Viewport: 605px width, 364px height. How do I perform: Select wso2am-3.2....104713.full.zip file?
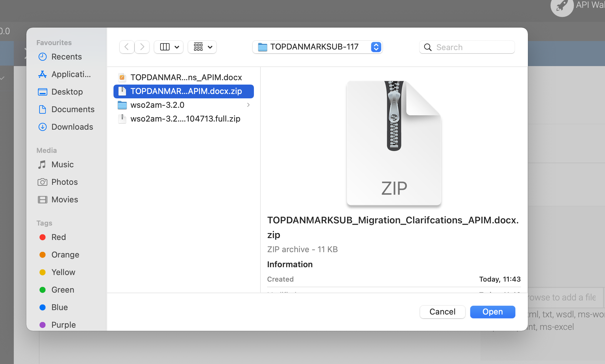[184, 119]
